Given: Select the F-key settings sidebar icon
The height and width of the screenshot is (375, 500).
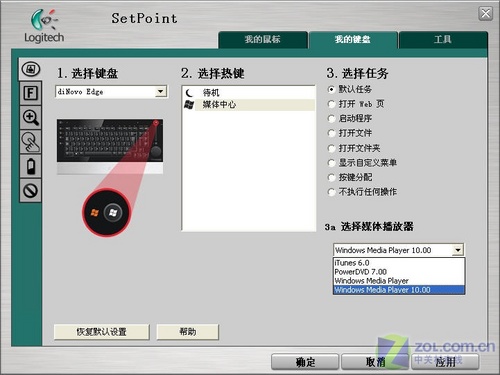Looking at the screenshot, I should coord(31,93).
